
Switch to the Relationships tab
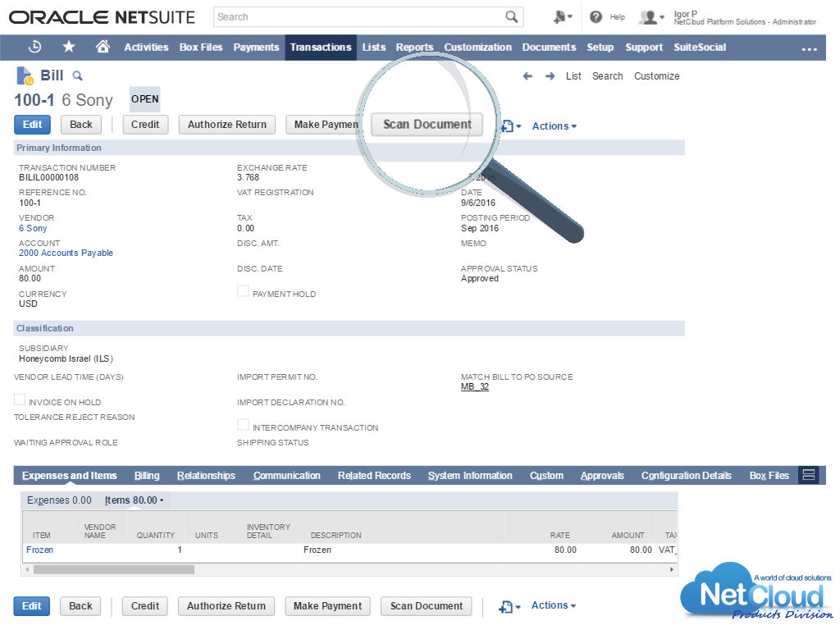(206, 476)
